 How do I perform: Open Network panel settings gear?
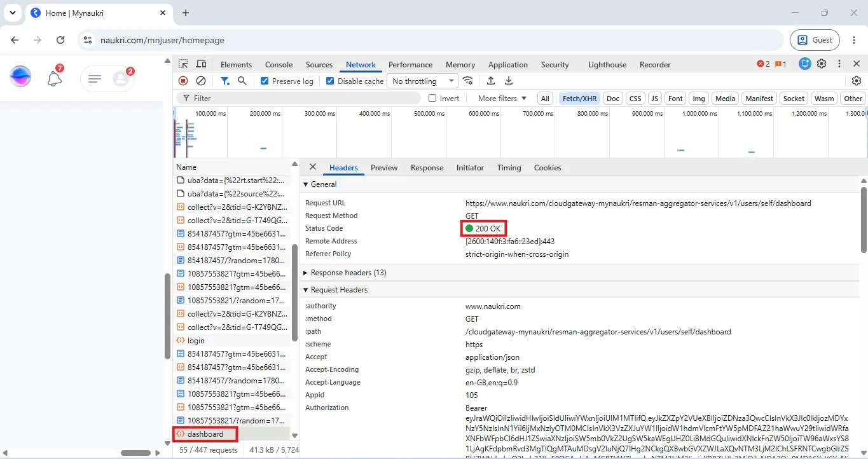[x=857, y=81]
